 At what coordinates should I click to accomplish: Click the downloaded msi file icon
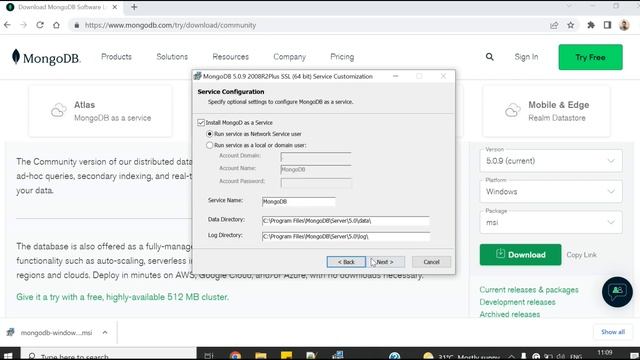tap(11, 332)
